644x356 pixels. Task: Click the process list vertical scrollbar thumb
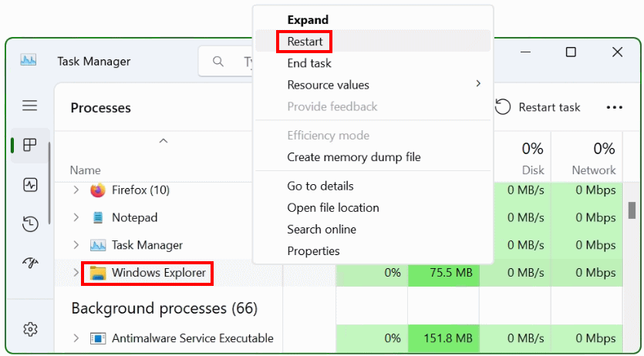(632, 210)
